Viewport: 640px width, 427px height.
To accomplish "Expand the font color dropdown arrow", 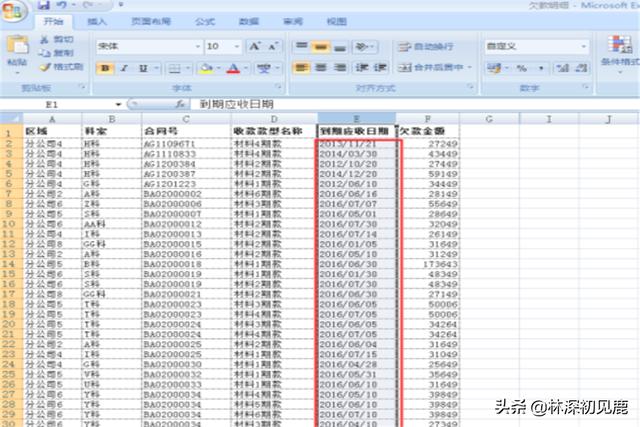I will (246, 68).
